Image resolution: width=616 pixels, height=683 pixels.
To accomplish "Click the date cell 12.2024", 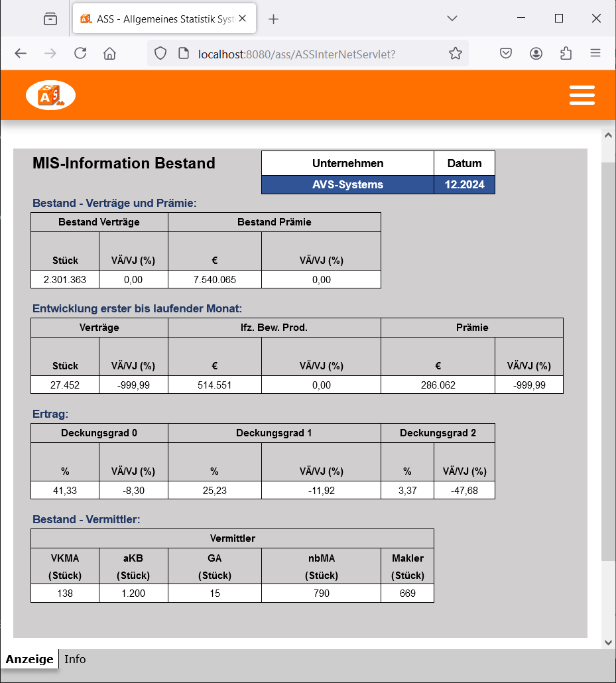I will point(464,185).
